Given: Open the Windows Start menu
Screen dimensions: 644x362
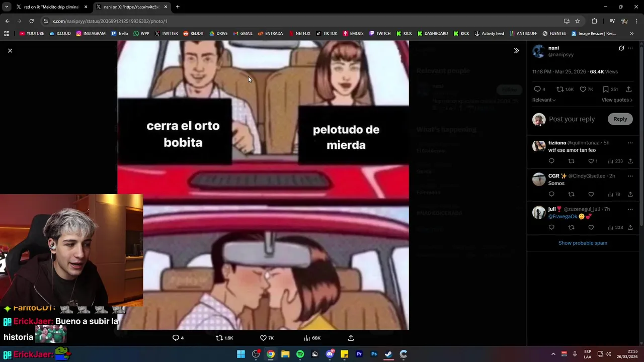Looking at the screenshot, I should [241, 354].
